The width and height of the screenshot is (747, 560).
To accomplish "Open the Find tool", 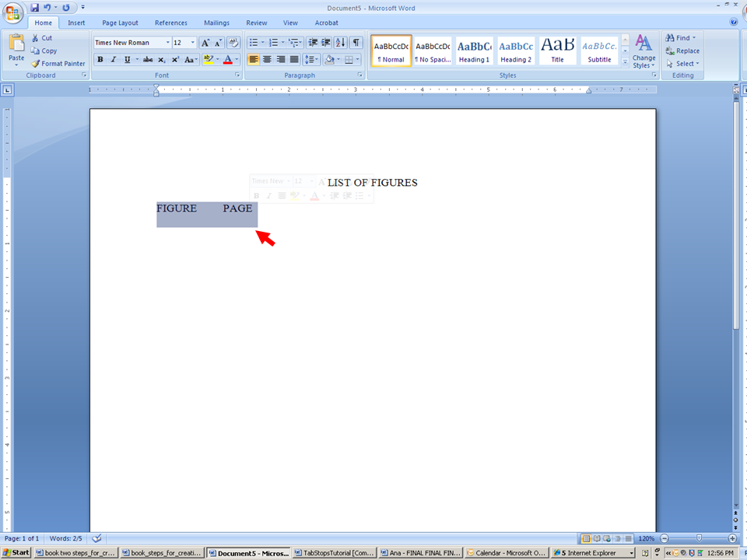I will [x=680, y=37].
